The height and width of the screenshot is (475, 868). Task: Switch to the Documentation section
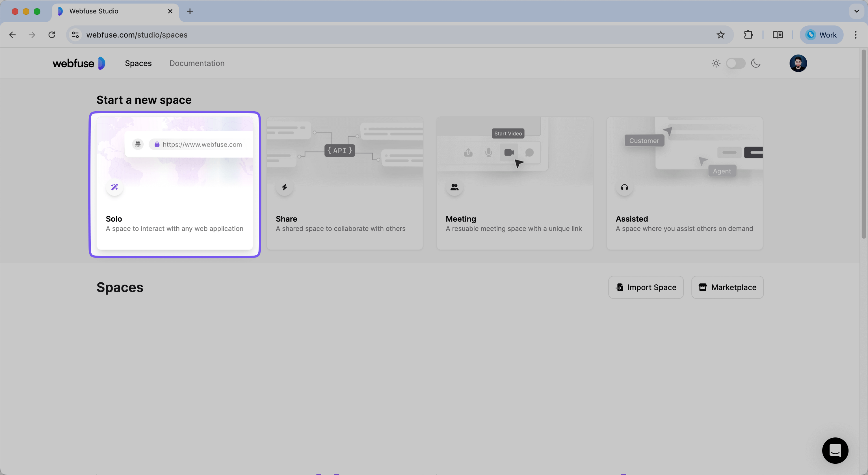pyautogui.click(x=197, y=63)
